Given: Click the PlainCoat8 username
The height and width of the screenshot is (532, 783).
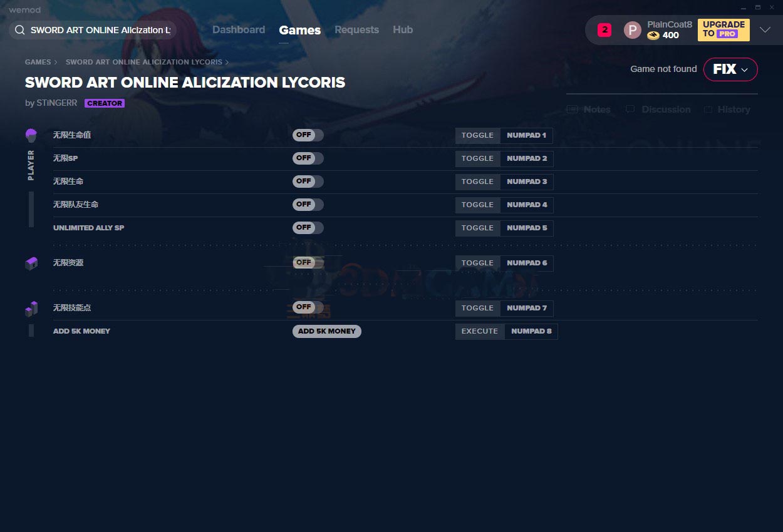Looking at the screenshot, I should [x=670, y=24].
